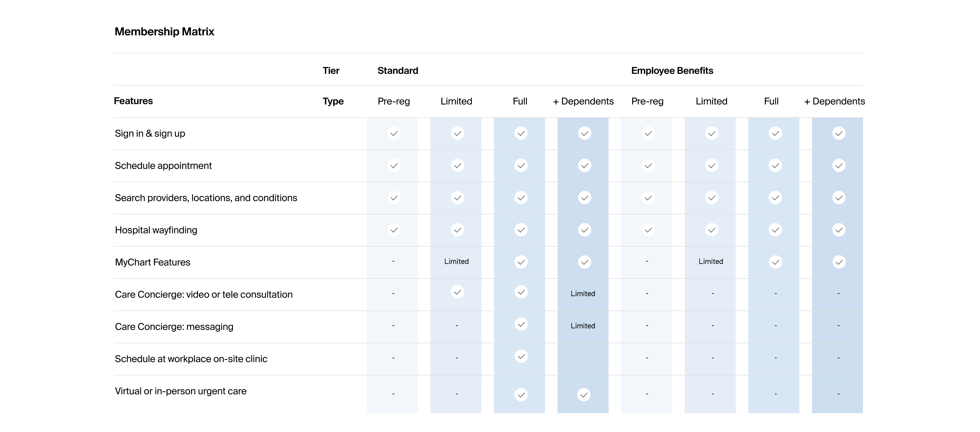Viewport: 980px width, 432px height.
Task: Click Standard Limited checkmark for video or tele consultation
Action: (457, 292)
